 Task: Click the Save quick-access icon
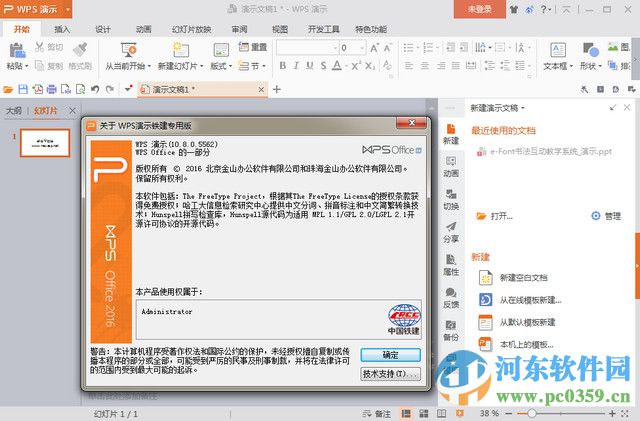point(23,89)
